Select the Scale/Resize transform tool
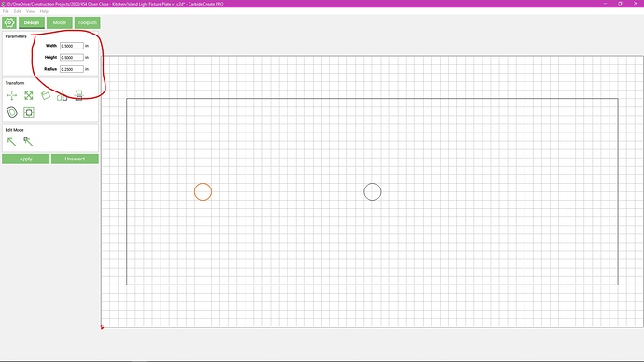Viewport: 644px width, 362px height. click(28, 95)
